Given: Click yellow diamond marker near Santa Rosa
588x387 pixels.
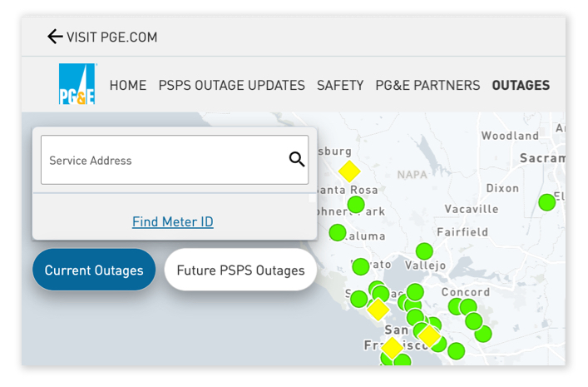Looking at the screenshot, I should (x=349, y=171).
